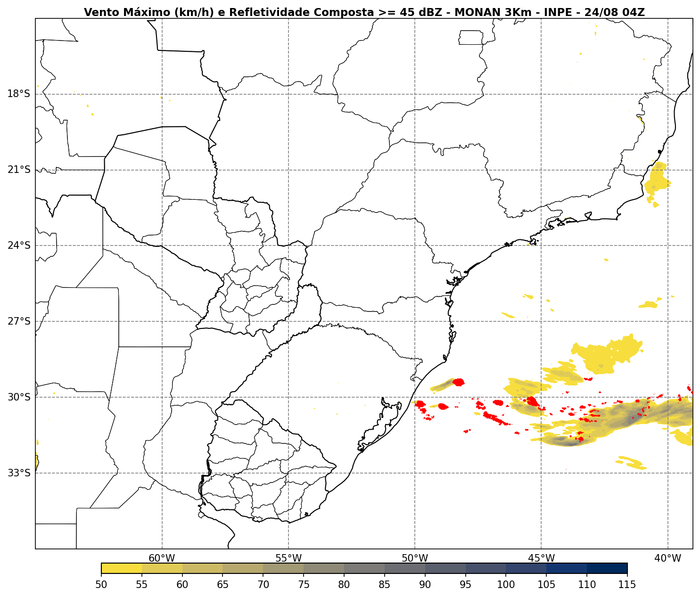Click the 33°S latitude label
The width and height of the screenshot is (700, 597).
tap(19, 473)
